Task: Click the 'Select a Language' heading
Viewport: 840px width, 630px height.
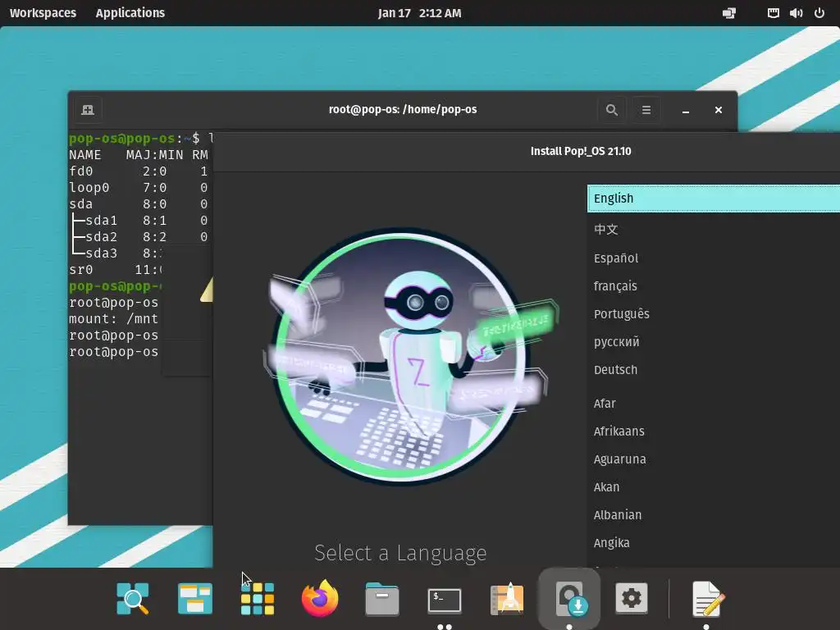Action: [400, 553]
